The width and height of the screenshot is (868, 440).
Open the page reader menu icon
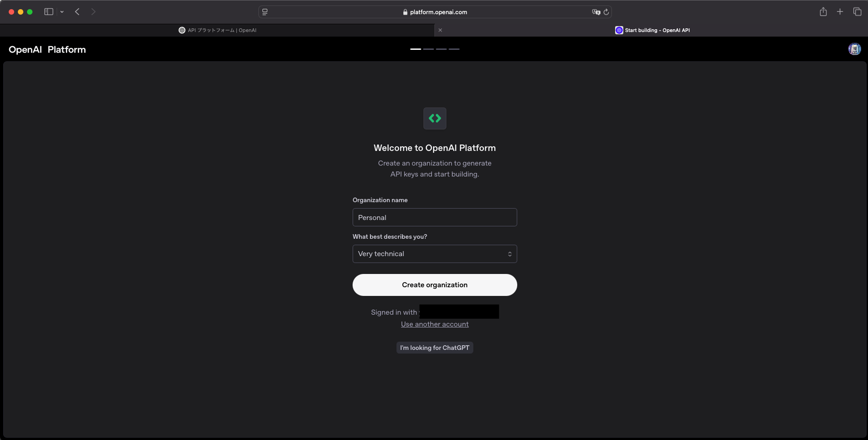[x=265, y=12]
